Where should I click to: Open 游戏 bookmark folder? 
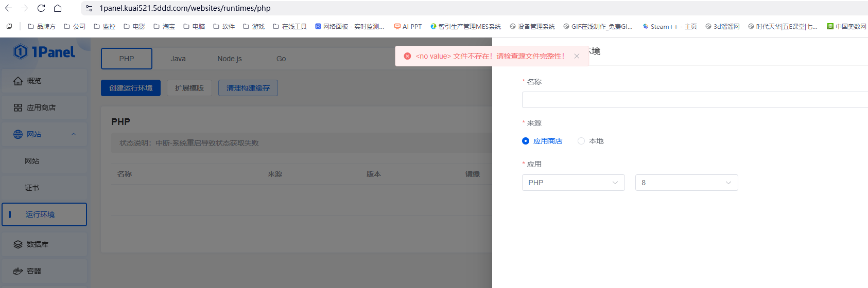tap(254, 26)
